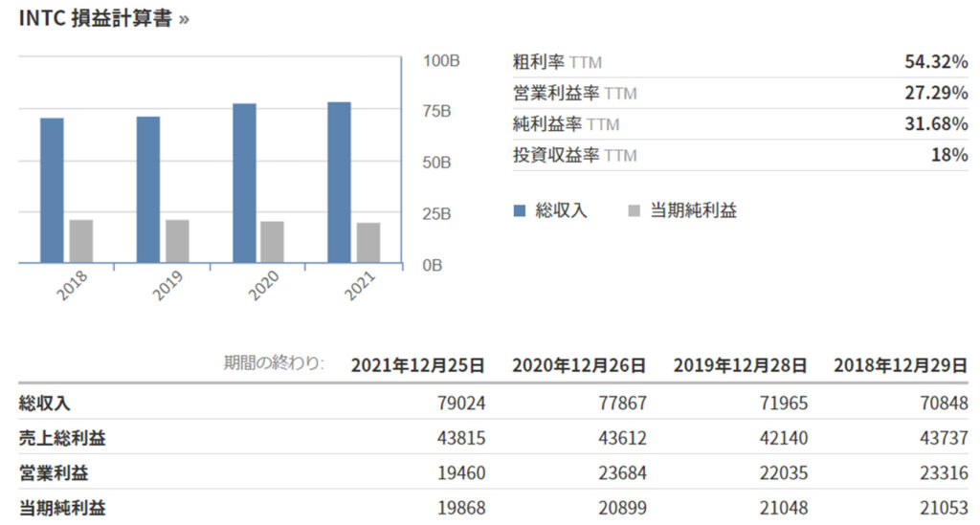Click the 2020 gray net income bar
Screen dimensions: 980x525
[x=273, y=242]
